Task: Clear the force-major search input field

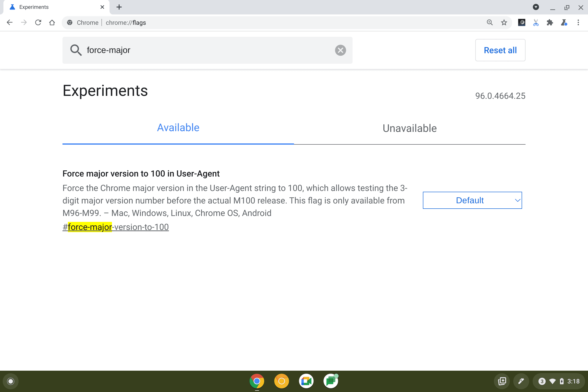Action: click(x=341, y=50)
